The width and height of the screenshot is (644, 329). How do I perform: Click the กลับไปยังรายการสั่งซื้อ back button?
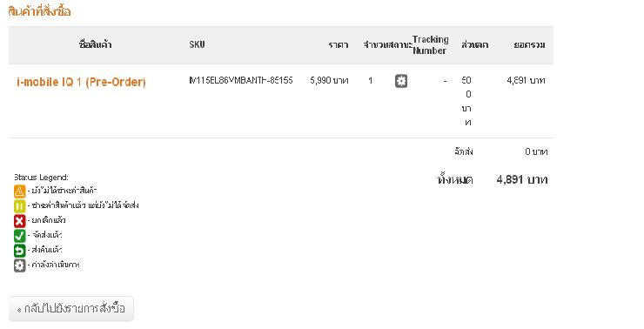(x=71, y=308)
